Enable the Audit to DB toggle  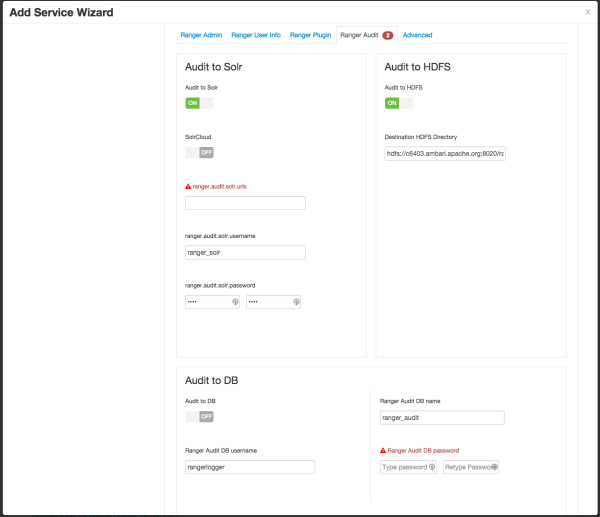coord(199,416)
